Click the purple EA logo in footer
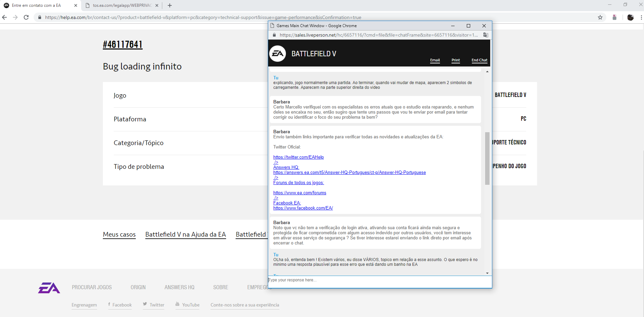 point(49,288)
